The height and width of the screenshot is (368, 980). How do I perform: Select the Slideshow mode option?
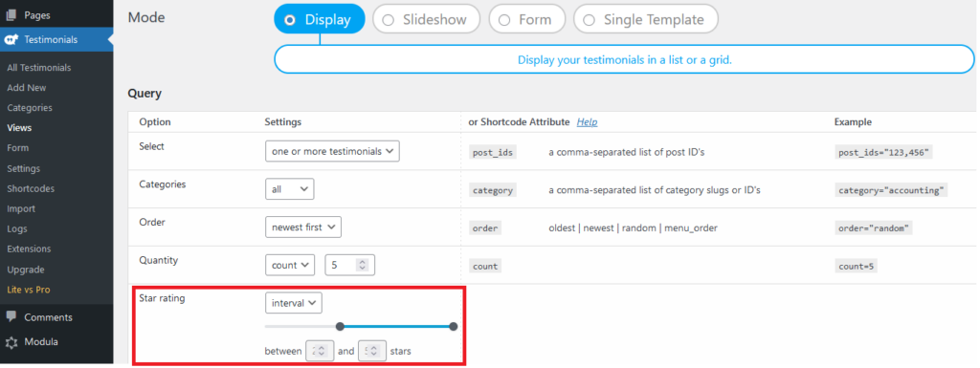(426, 19)
